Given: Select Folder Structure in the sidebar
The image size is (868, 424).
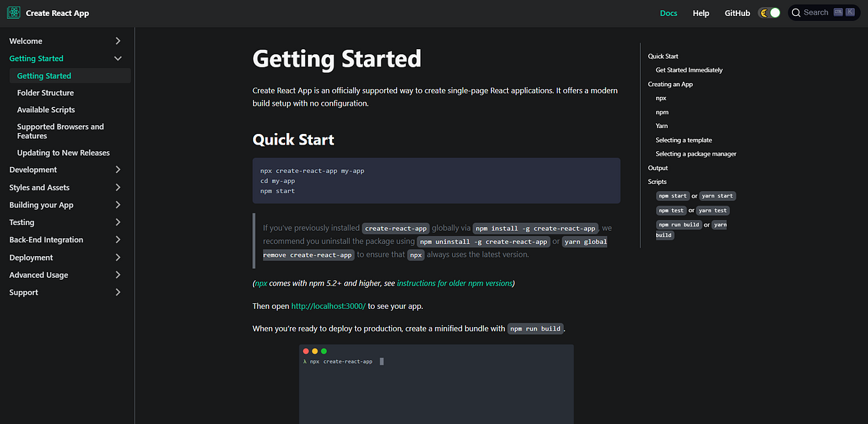Looking at the screenshot, I should point(44,92).
